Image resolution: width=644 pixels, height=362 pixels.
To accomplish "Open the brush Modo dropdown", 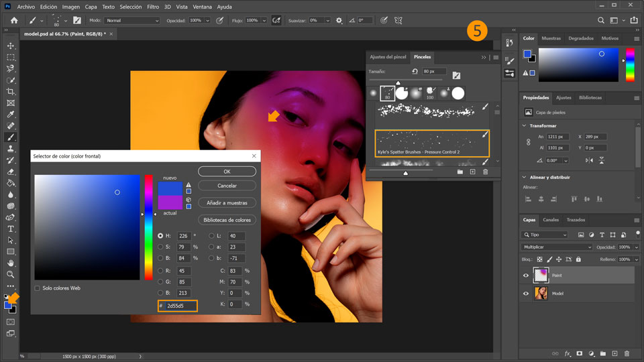I will [132, 21].
